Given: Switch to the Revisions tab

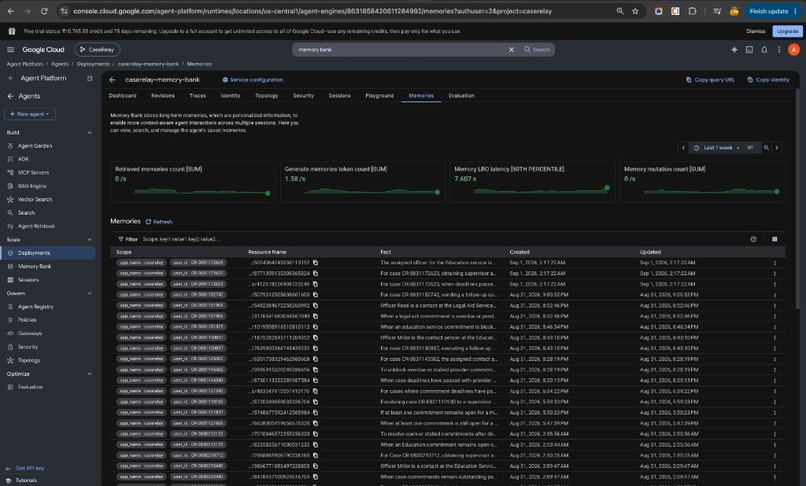Looking at the screenshot, I should (163, 96).
